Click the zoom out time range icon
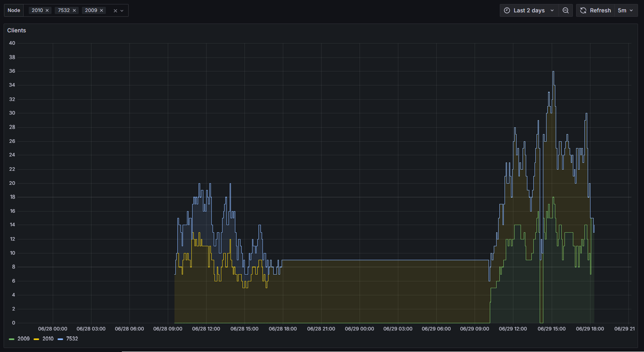The width and height of the screenshot is (644, 352). click(x=566, y=10)
